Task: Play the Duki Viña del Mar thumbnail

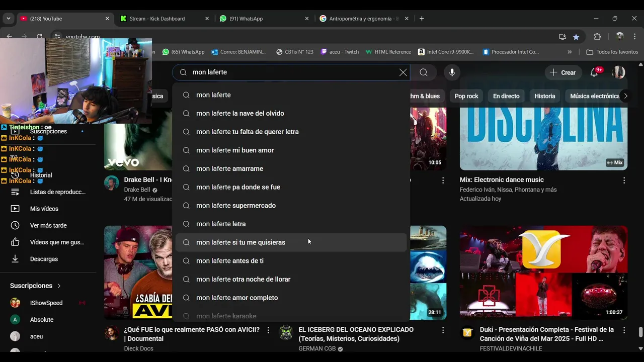Action: pyautogui.click(x=543, y=273)
